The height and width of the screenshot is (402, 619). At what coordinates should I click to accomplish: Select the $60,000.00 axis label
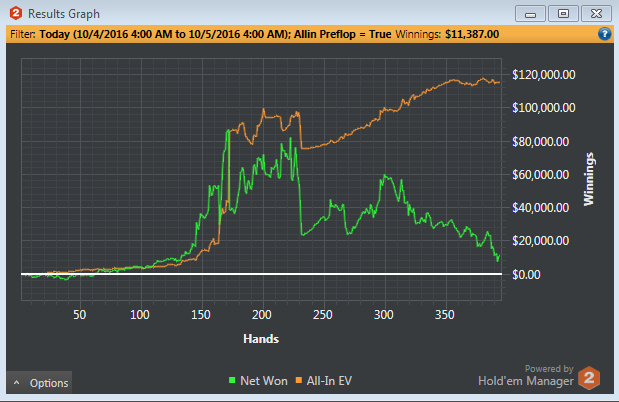(540, 175)
